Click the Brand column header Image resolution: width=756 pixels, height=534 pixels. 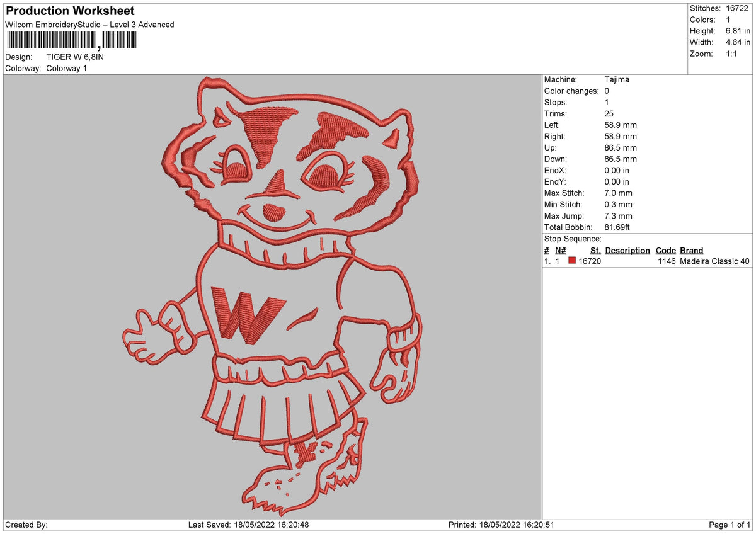(691, 251)
